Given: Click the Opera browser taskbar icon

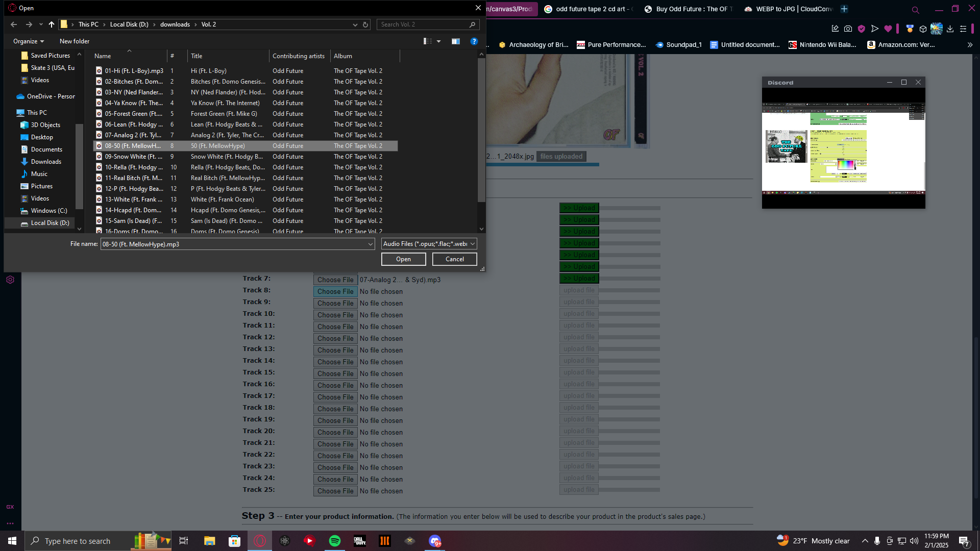Looking at the screenshot, I should tap(260, 541).
